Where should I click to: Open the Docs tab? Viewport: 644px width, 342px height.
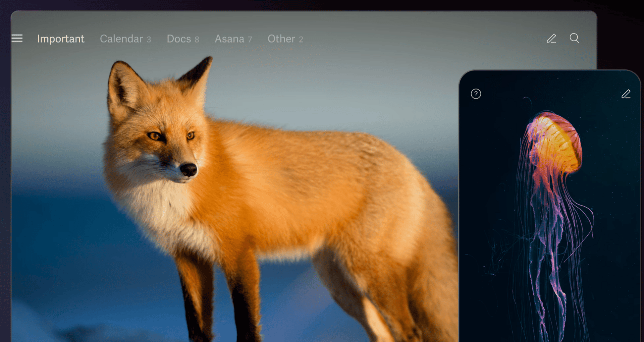(183, 39)
